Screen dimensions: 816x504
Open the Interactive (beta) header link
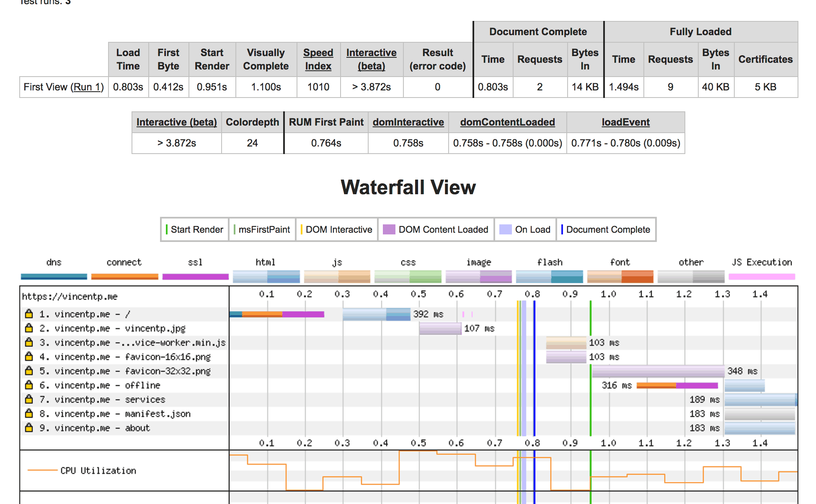click(x=371, y=59)
